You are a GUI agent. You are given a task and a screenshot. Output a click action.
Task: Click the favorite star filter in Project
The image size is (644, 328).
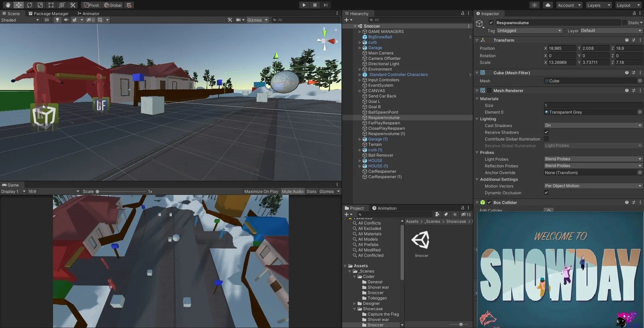455,214
